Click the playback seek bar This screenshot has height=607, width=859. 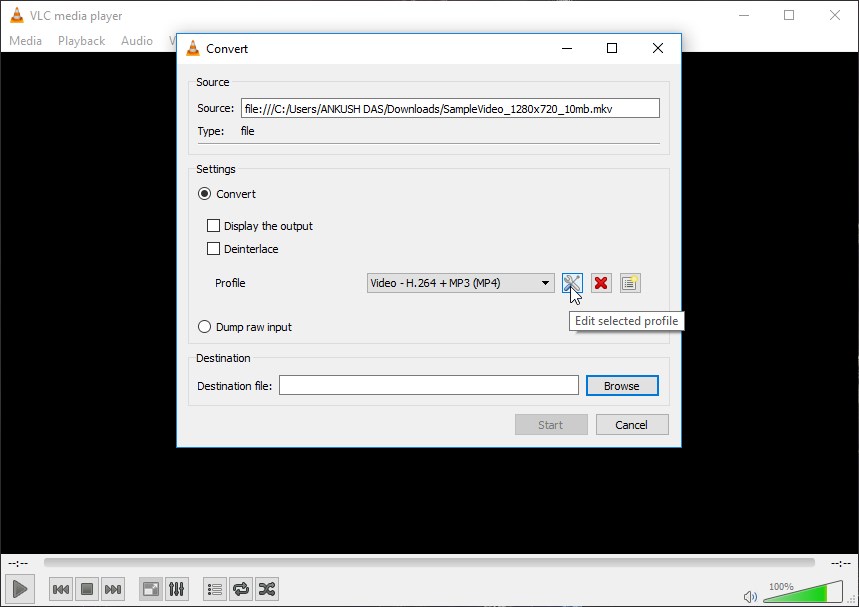pyautogui.click(x=429, y=563)
